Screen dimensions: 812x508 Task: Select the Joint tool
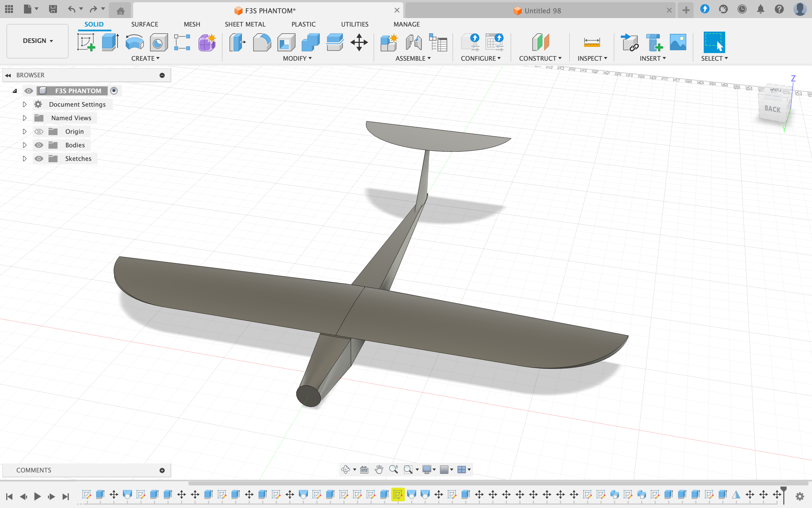point(413,42)
